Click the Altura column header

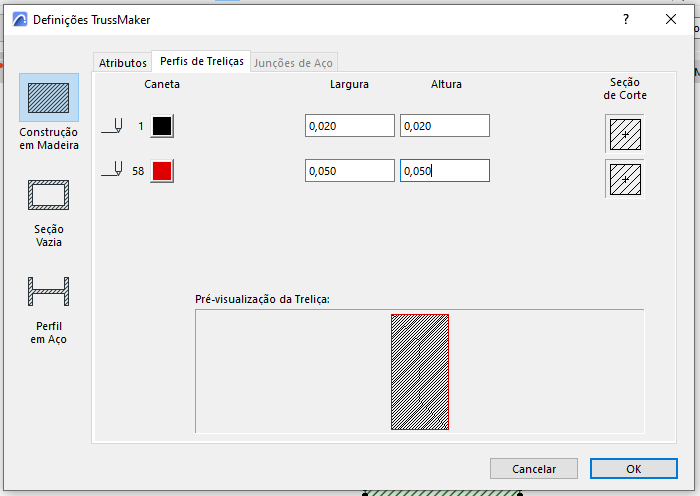click(446, 84)
